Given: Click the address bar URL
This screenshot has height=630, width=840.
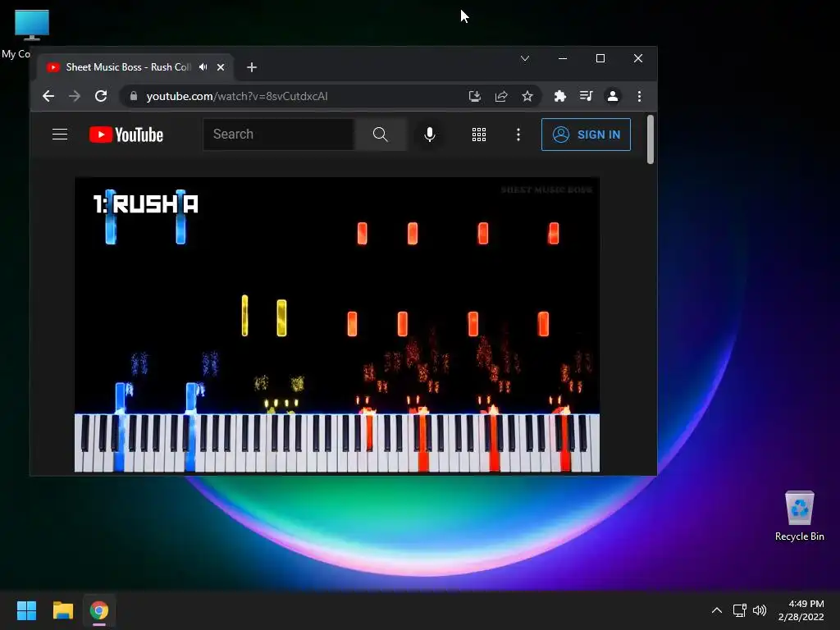Looking at the screenshot, I should click(x=237, y=96).
